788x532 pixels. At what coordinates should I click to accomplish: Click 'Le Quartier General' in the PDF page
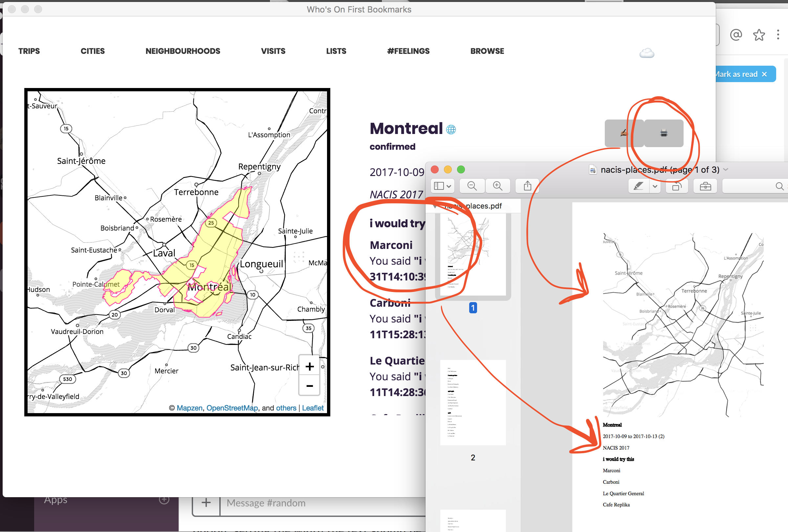tap(623, 493)
